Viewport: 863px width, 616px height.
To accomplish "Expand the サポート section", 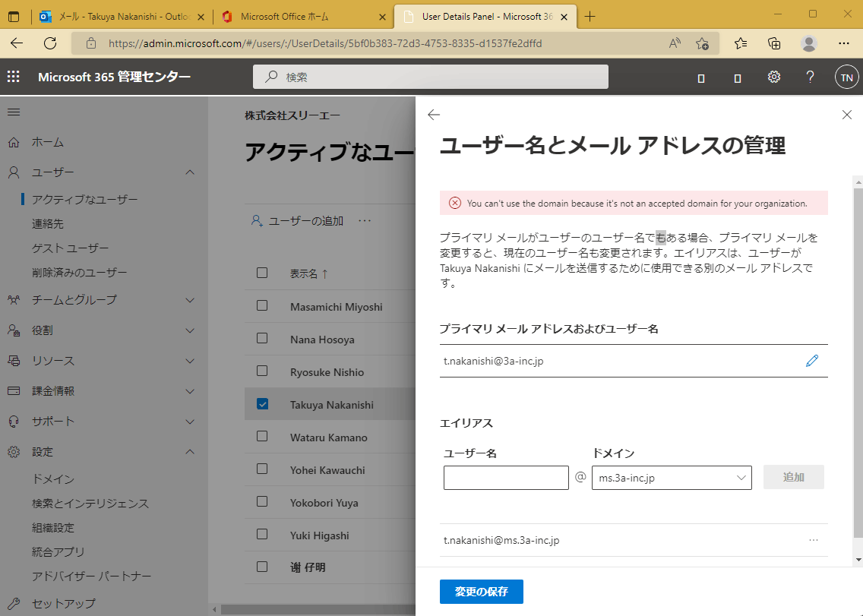I will click(190, 422).
